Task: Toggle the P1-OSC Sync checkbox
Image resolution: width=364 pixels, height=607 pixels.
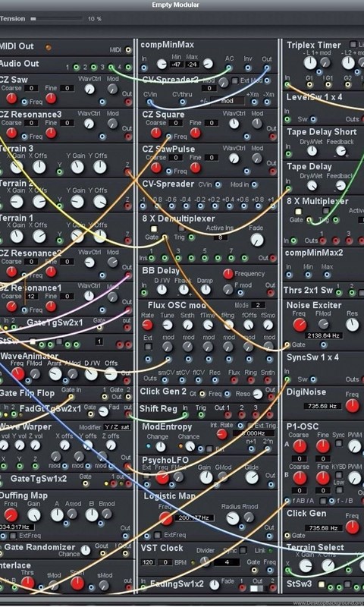Action: click(x=339, y=443)
